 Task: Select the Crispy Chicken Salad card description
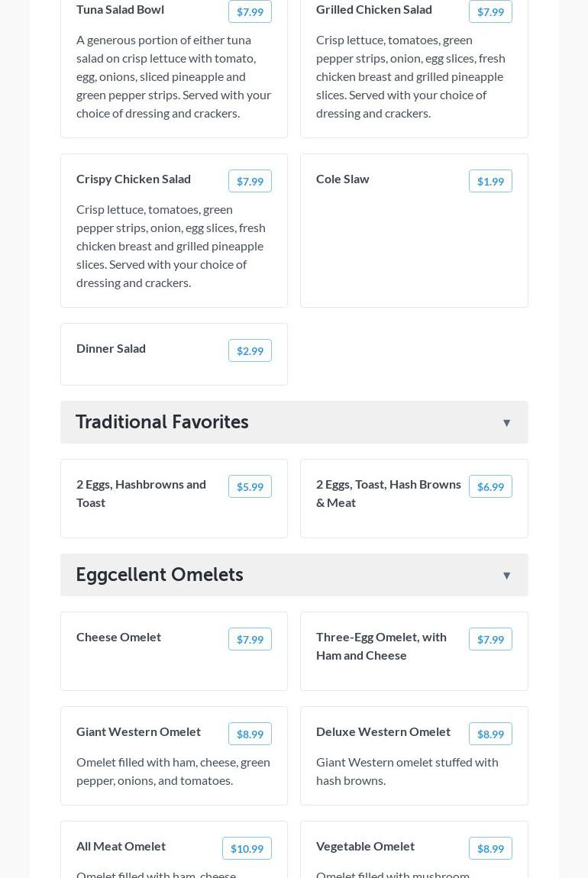171,246
